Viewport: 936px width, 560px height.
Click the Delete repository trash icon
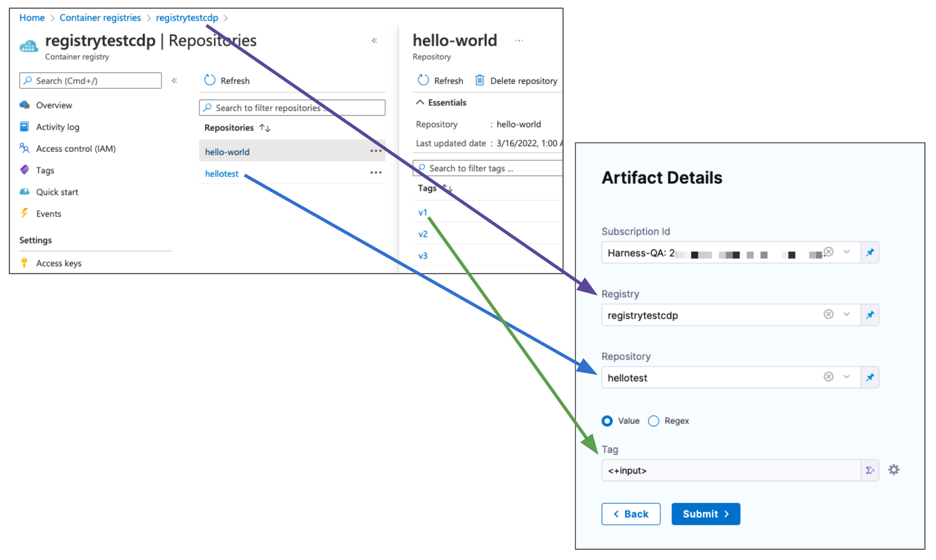click(479, 80)
